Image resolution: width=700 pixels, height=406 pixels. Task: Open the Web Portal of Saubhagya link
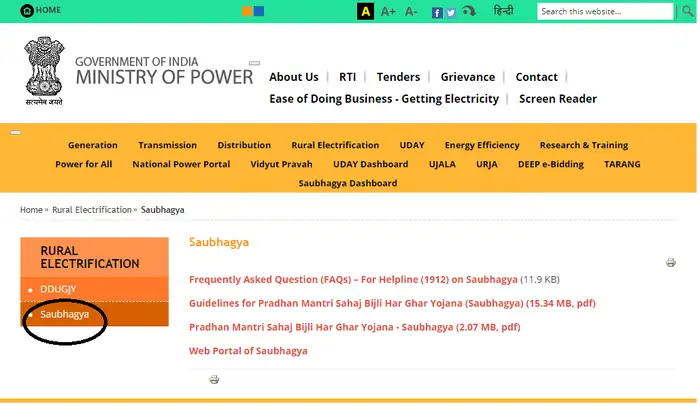coord(248,351)
